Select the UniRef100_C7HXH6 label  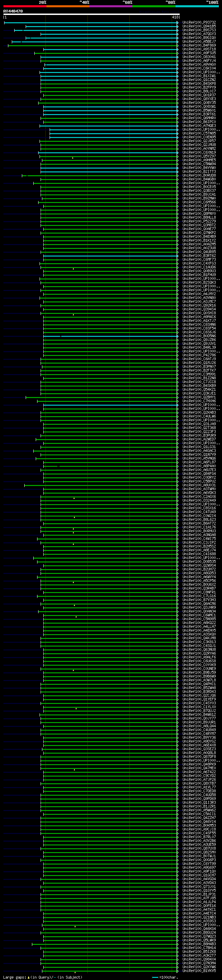tap(199, 401)
